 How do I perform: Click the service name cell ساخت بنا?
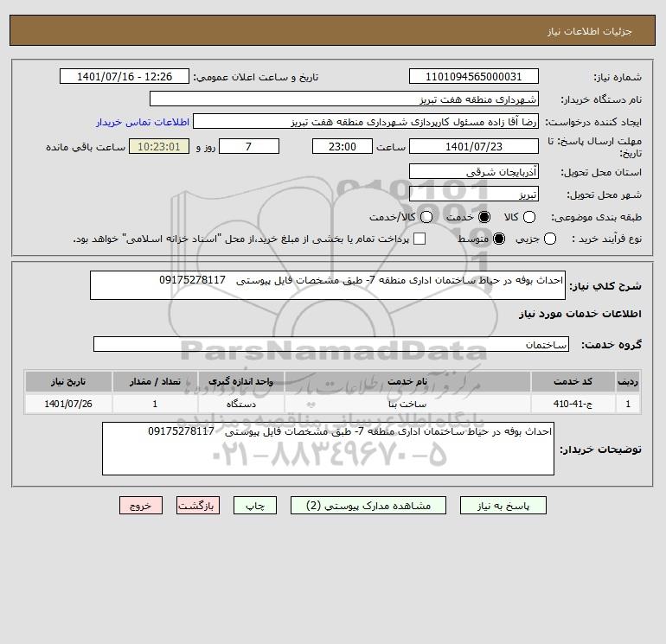pos(407,404)
